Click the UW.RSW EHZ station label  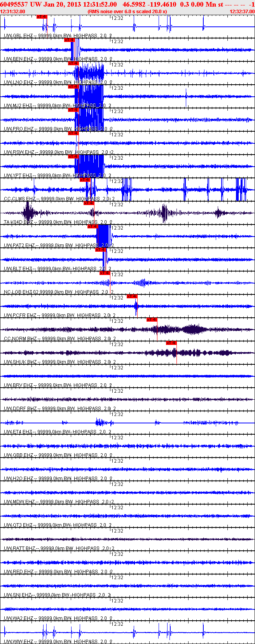[19, 152]
